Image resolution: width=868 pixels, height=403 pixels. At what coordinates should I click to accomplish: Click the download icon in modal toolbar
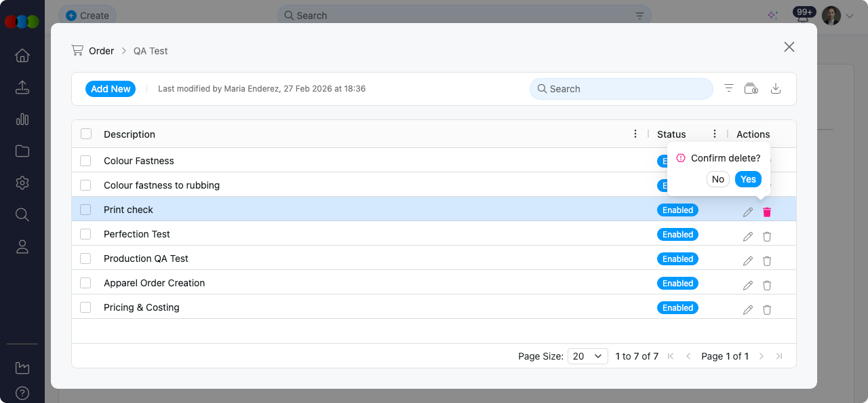776,88
